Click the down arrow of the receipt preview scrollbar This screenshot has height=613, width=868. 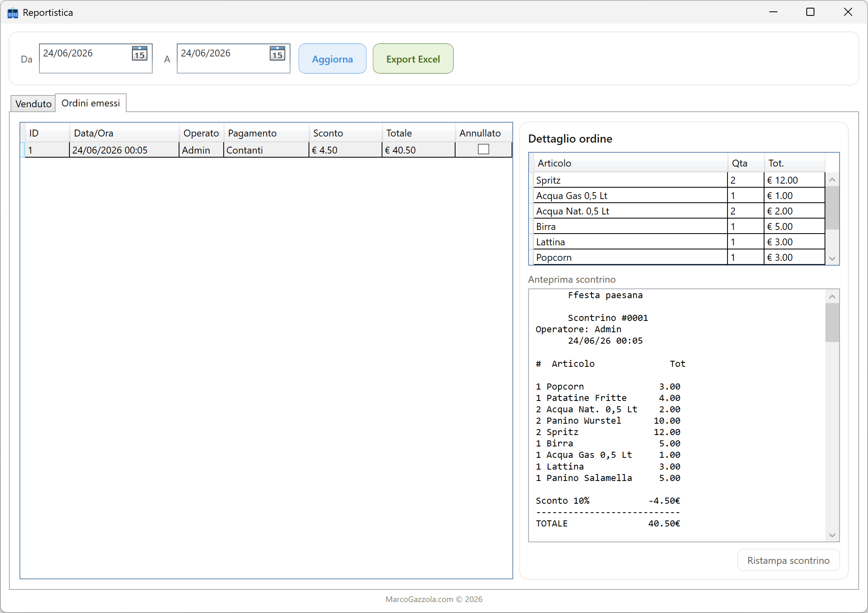(832, 535)
